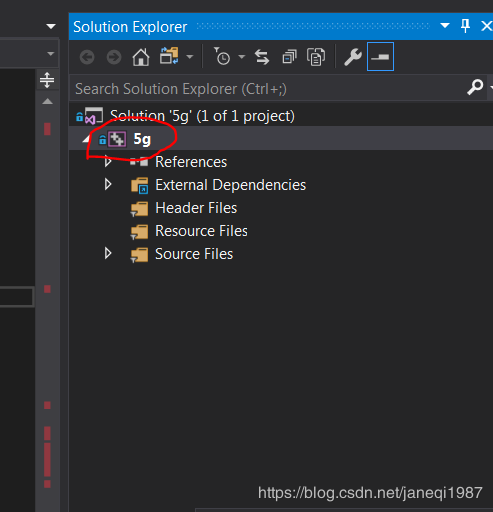Screen dimensions: 493x512
Task: Expand the References node
Action: pos(108,161)
